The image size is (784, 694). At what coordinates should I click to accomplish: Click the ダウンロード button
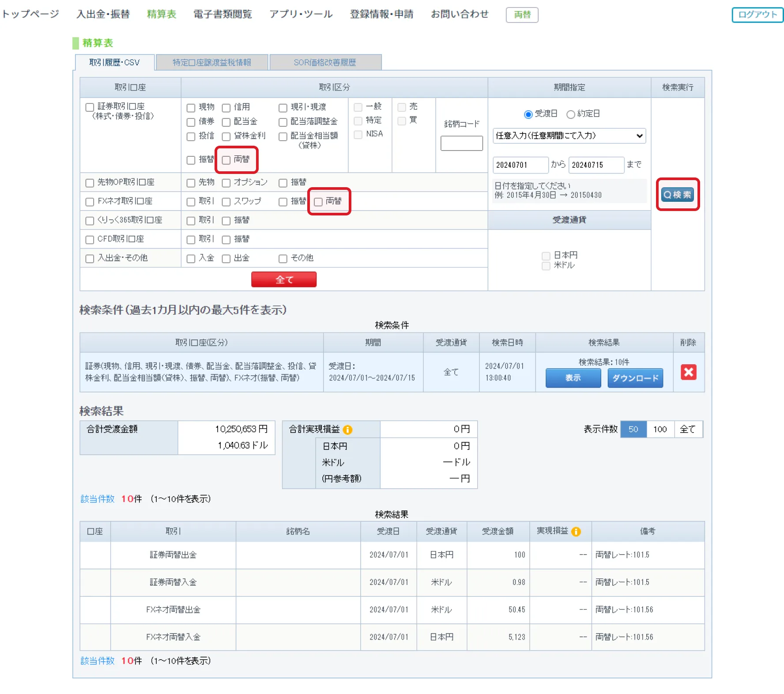pos(635,378)
